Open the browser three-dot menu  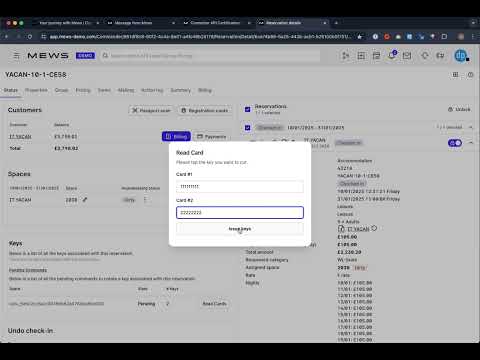click(473, 36)
